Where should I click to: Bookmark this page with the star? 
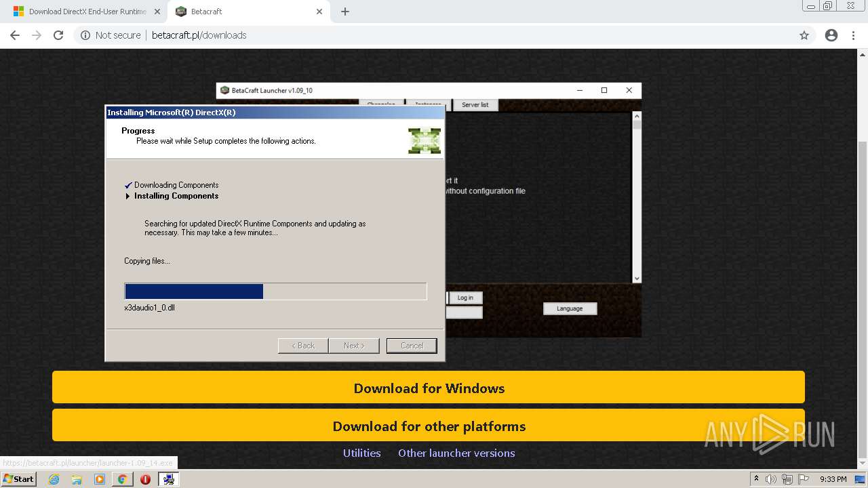click(x=804, y=35)
